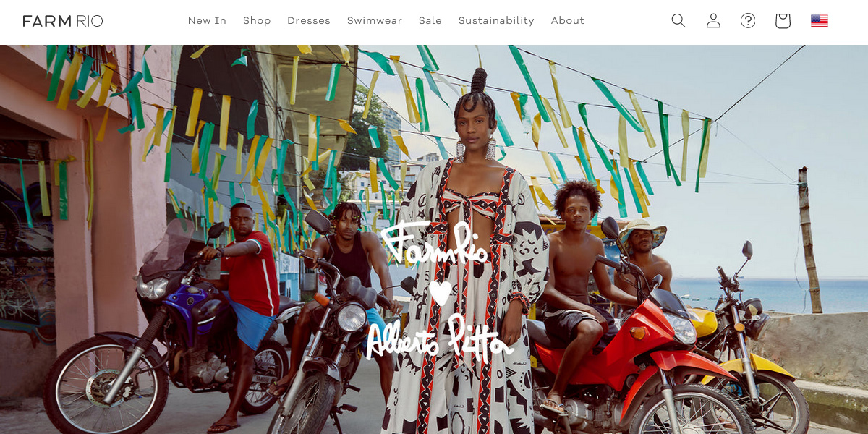Click the help question mark icon
The width and height of the screenshot is (868, 434).
click(x=748, y=21)
